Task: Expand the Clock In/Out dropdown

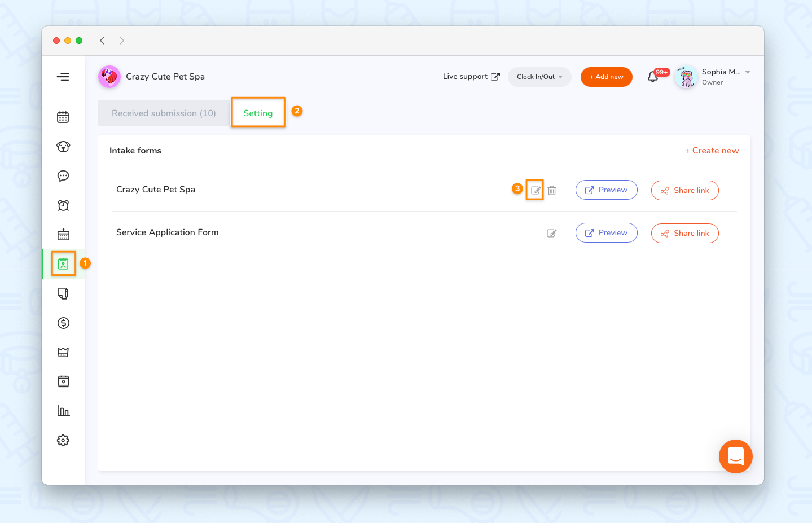Action: (x=539, y=77)
